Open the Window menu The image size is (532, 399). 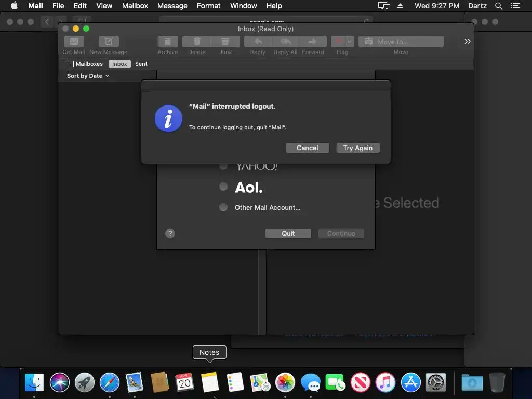point(244,6)
